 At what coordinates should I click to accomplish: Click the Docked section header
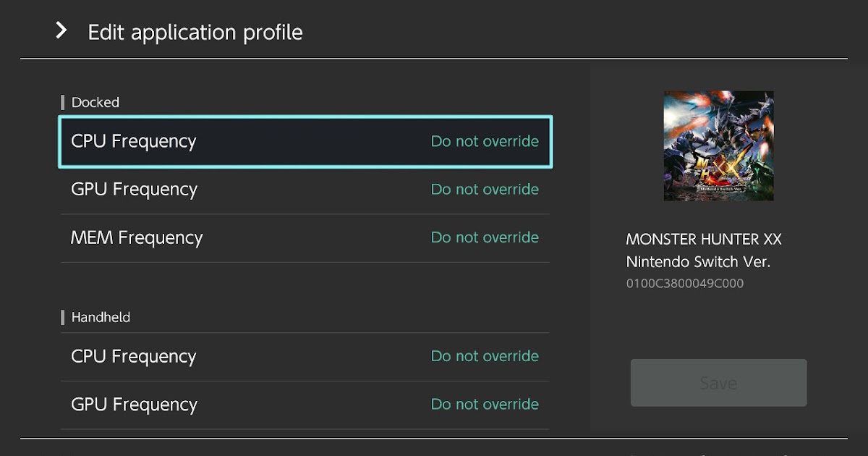[x=95, y=102]
